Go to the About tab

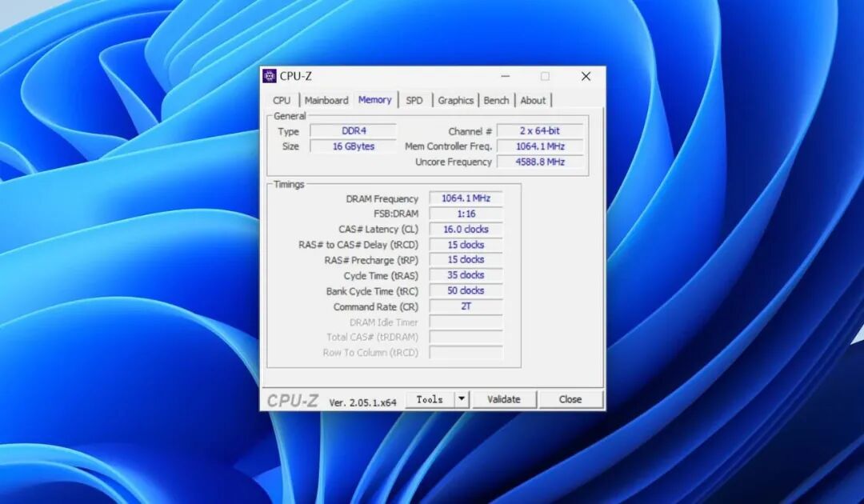533,100
